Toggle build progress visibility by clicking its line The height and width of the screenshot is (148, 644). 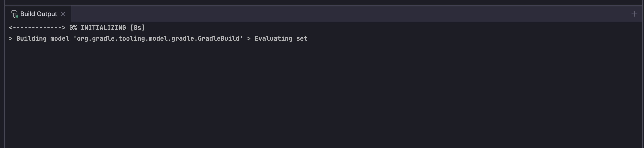[x=75, y=28]
